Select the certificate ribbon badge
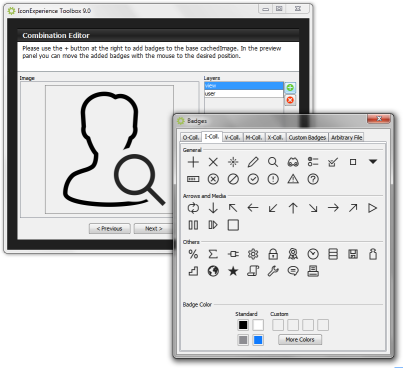 click(x=293, y=254)
